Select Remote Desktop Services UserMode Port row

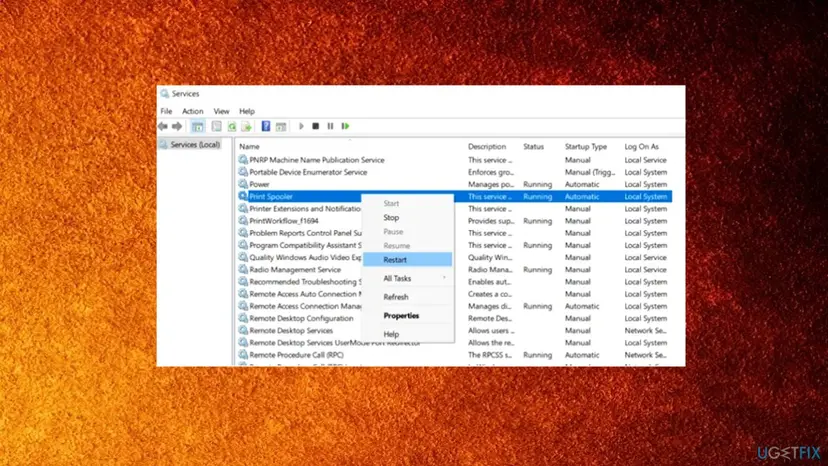pyautogui.click(x=454, y=342)
